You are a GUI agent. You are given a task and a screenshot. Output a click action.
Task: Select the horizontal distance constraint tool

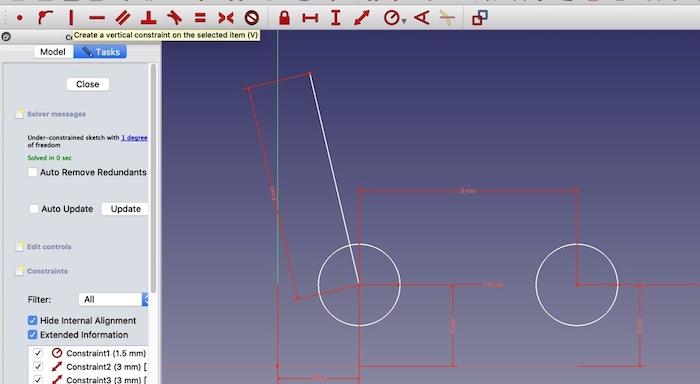coord(310,18)
